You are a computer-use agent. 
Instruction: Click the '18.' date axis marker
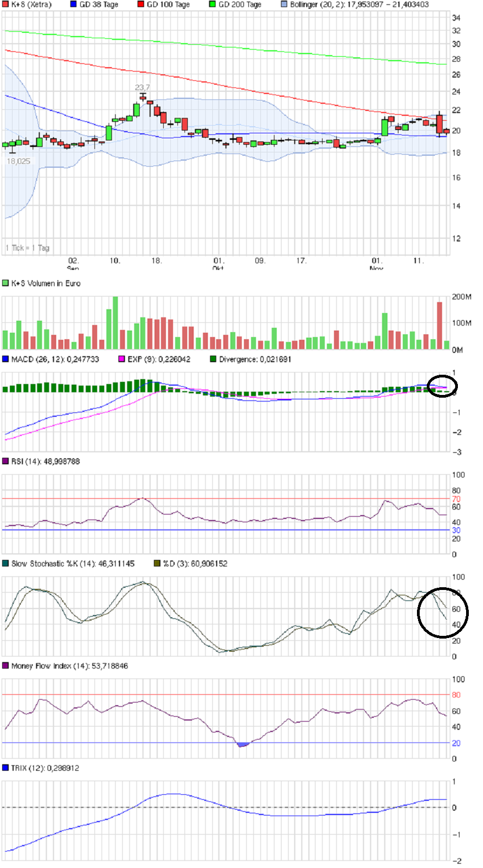(x=157, y=261)
